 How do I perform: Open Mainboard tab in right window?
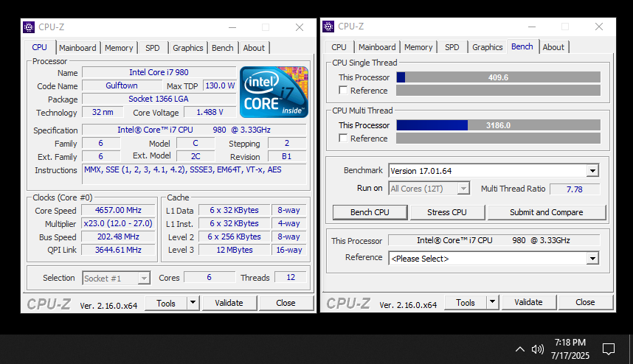(x=377, y=46)
